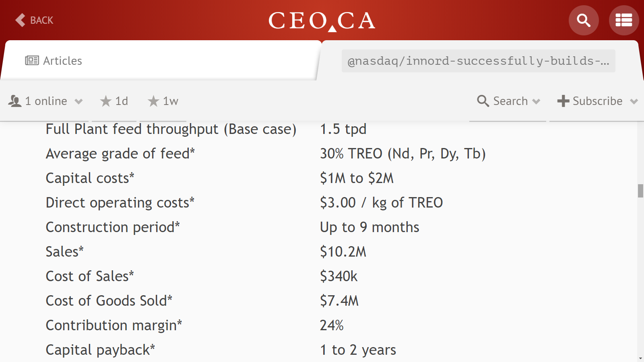This screenshot has width=644, height=362.
Task: Select the @nasdaq/innord article tab
Action: pyautogui.click(x=479, y=60)
